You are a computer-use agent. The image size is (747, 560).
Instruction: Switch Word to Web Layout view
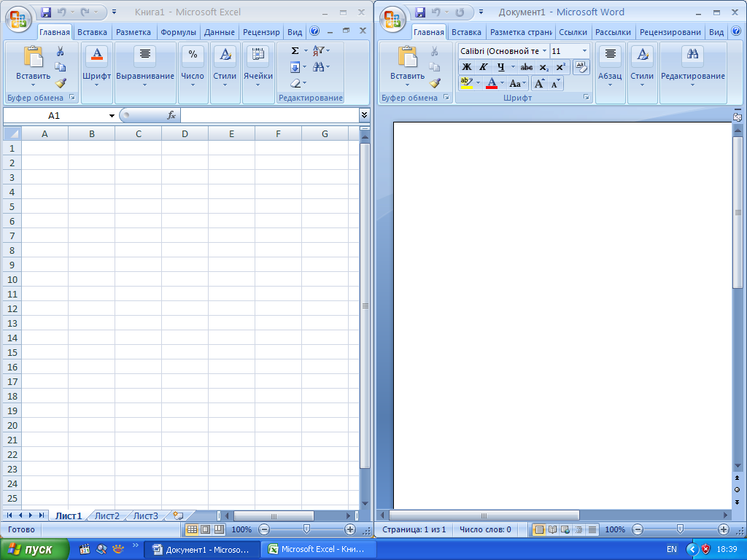pos(565,529)
